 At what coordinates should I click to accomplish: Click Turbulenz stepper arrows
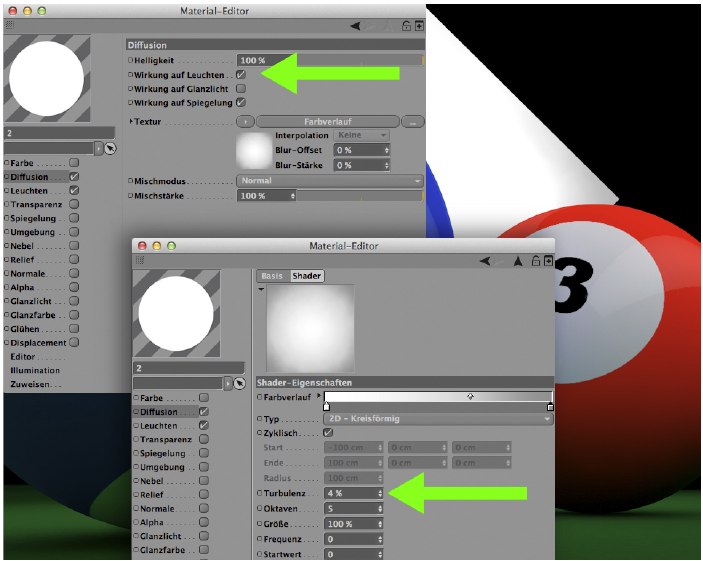tap(380, 493)
